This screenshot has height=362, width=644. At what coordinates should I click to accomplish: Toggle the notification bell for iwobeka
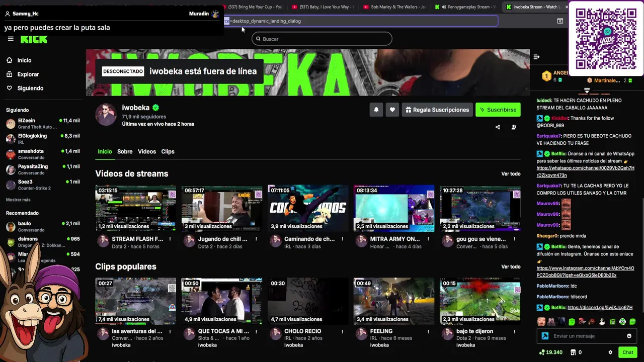376,110
